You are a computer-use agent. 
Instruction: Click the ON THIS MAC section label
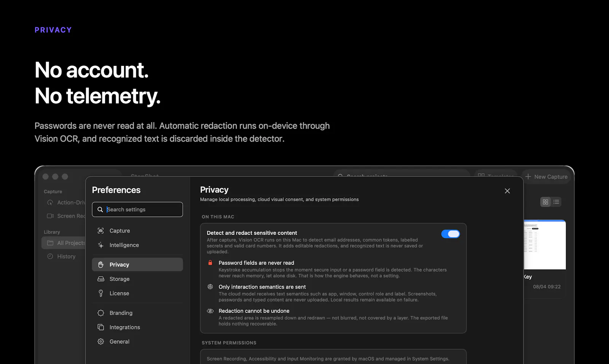pyautogui.click(x=218, y=217)
